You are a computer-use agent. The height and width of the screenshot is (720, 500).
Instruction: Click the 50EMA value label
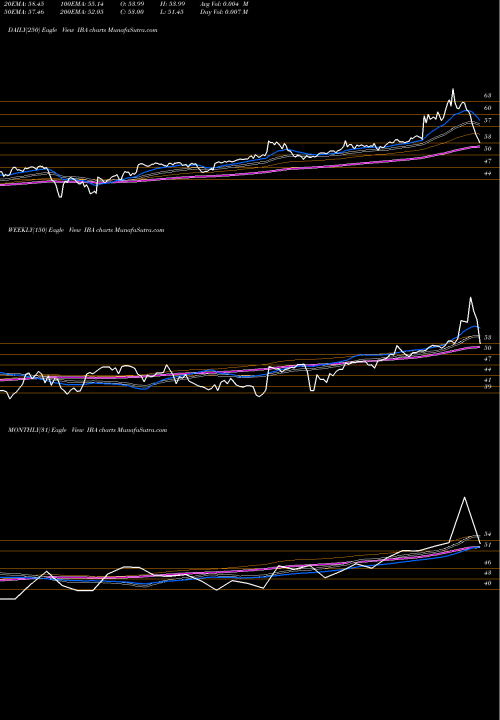pos(22,12)
